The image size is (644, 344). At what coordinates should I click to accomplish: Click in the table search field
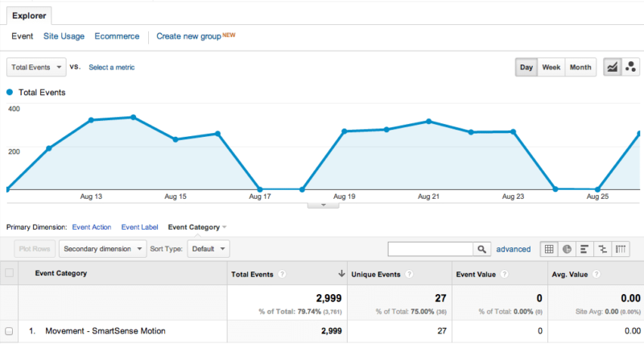(430, 249)
